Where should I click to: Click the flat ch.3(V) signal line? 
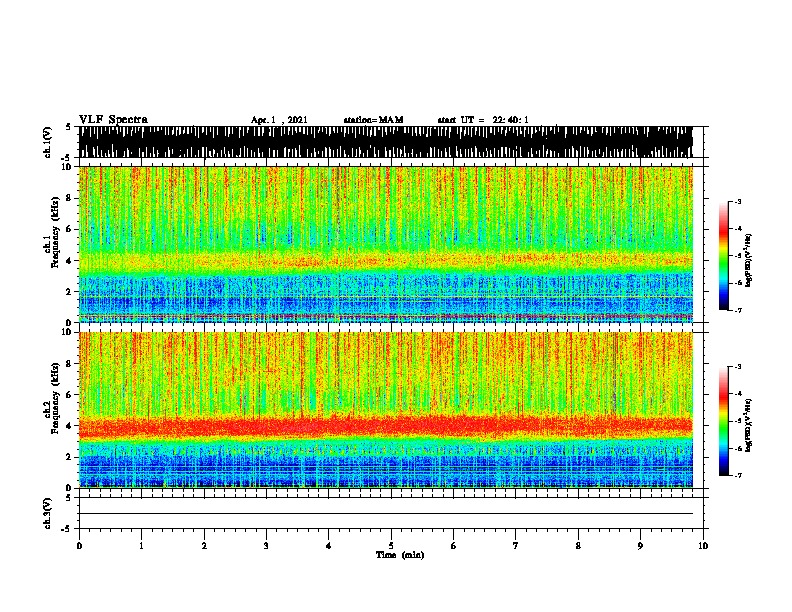(x=386, y=514)
